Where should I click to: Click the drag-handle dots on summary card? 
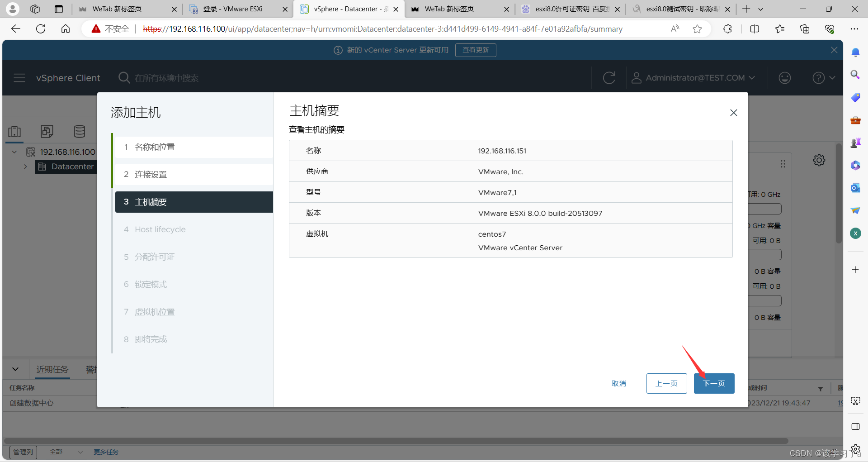tap(783, 164)
